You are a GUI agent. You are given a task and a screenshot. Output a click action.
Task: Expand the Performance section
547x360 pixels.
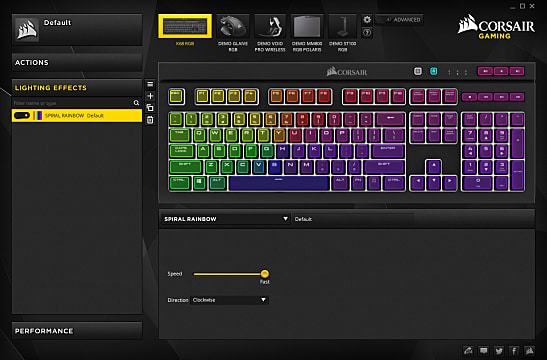pos(77,331)
